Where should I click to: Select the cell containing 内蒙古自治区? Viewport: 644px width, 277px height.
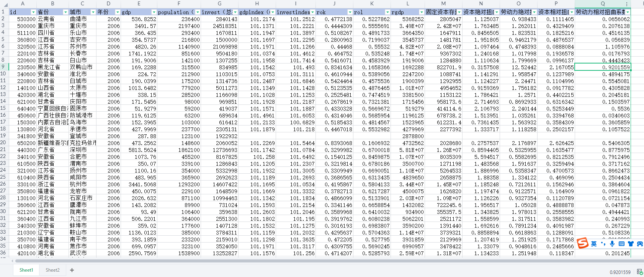[x=53, y=122]
